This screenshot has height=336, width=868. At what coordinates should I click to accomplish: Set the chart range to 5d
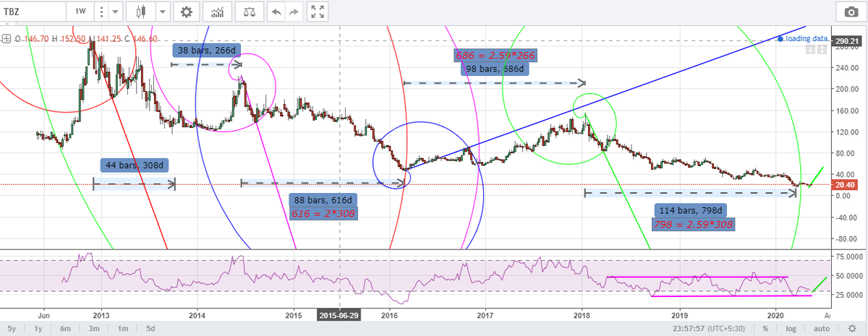[x=150, y=329]
